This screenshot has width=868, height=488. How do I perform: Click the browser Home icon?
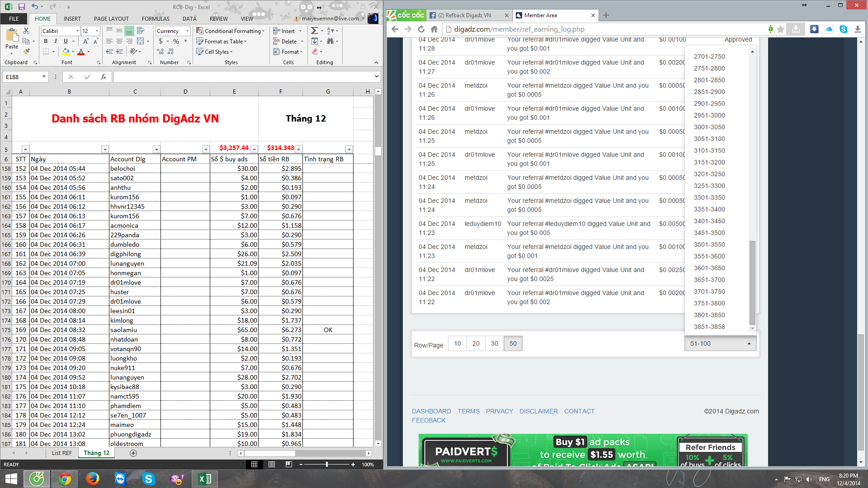[x=434, y=29]
